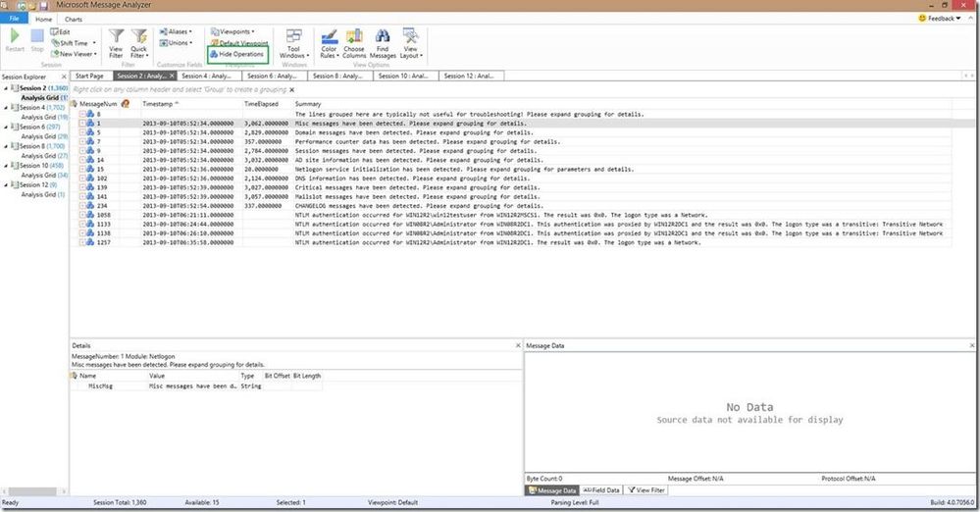Close the Session 2 tab
This screenshot has width=980, height=512.
172,77
